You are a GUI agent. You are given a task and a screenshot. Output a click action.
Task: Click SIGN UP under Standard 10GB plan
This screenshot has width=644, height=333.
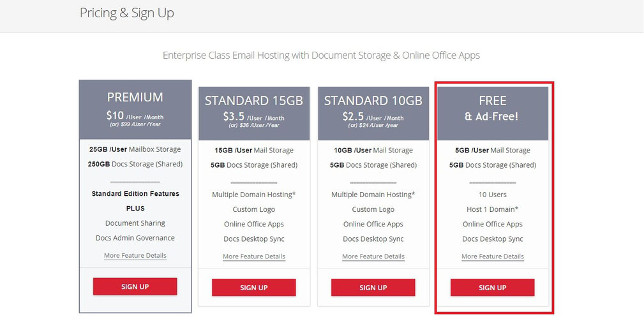pyautogui.click(x=373, y=288)
